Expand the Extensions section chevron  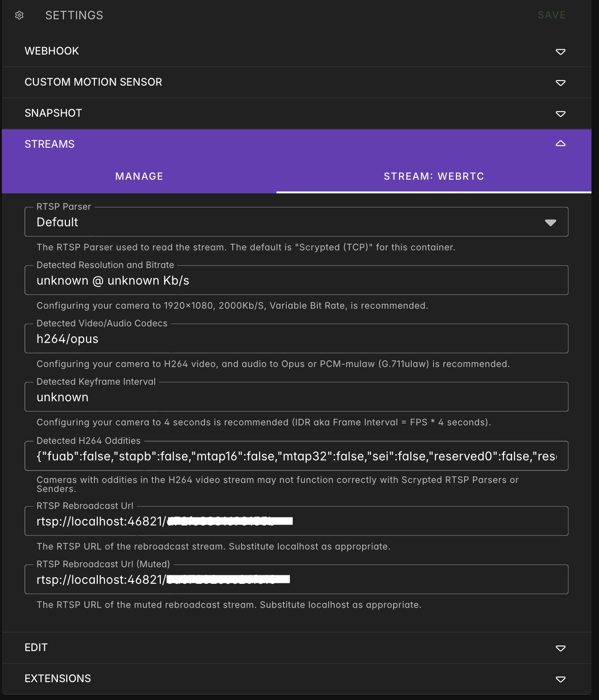560,679
